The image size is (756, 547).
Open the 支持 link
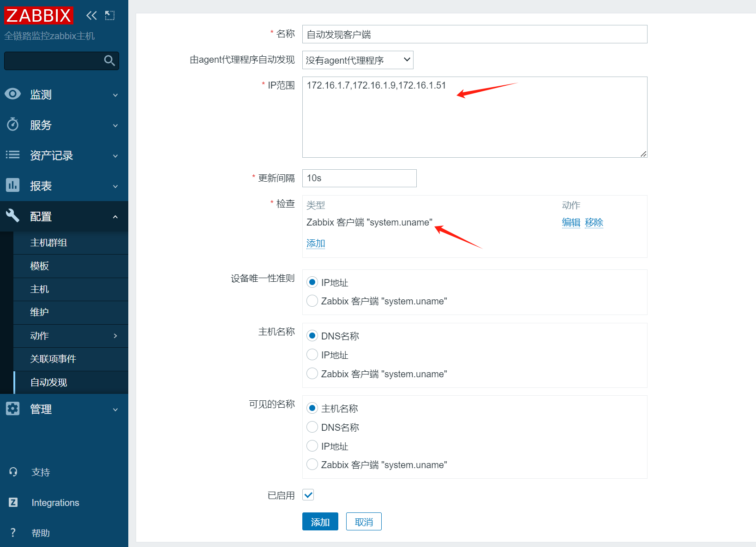[x=41, y=472]
